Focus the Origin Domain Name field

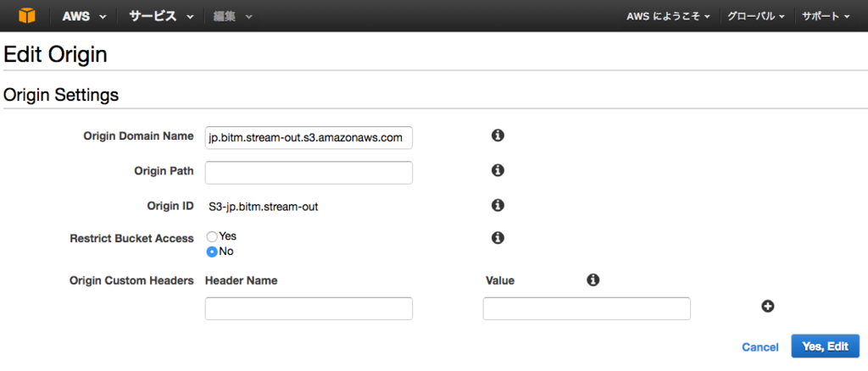(309, 138)
